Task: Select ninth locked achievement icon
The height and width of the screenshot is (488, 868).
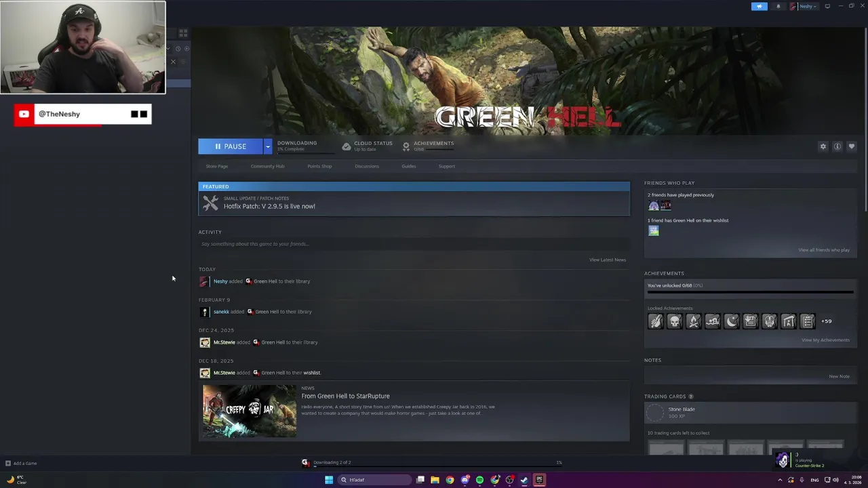Action: point(808,321)
